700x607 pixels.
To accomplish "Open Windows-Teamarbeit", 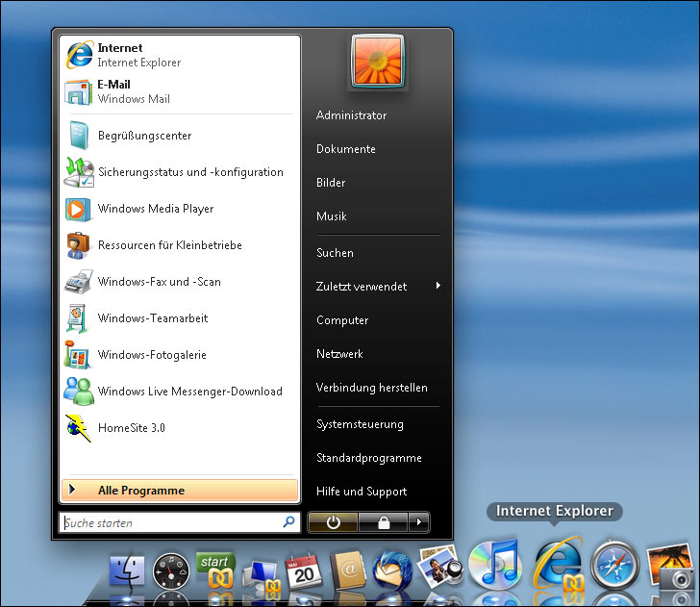I will 180,318.
